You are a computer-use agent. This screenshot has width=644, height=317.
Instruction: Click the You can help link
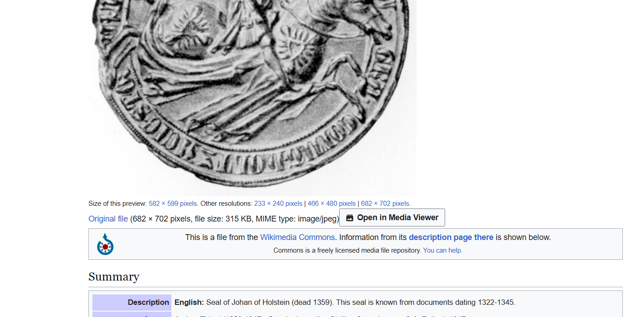pos(442,250)
